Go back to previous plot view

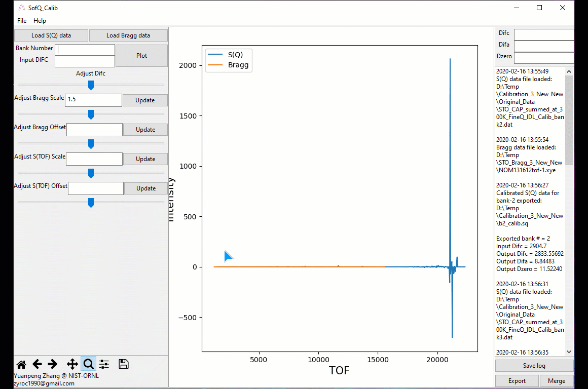coord(37,364)
